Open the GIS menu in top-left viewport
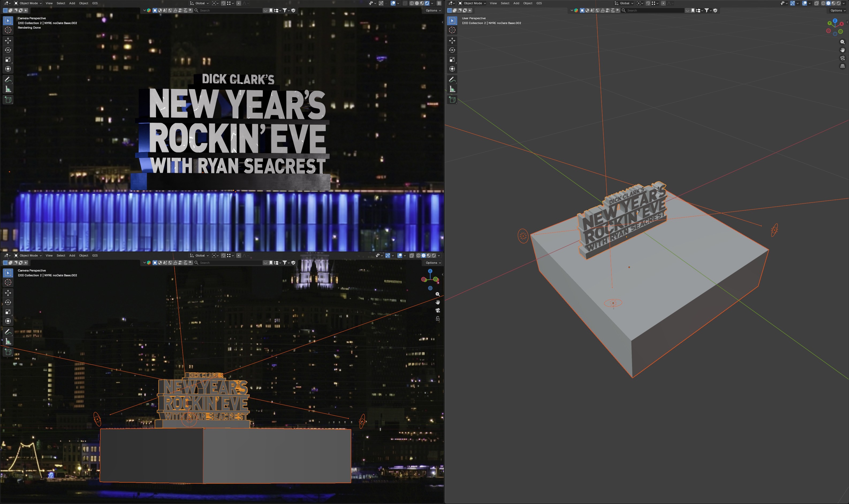The width and height of the screenshot is (849, 504). pyautogui.click(x=95, y=3)
